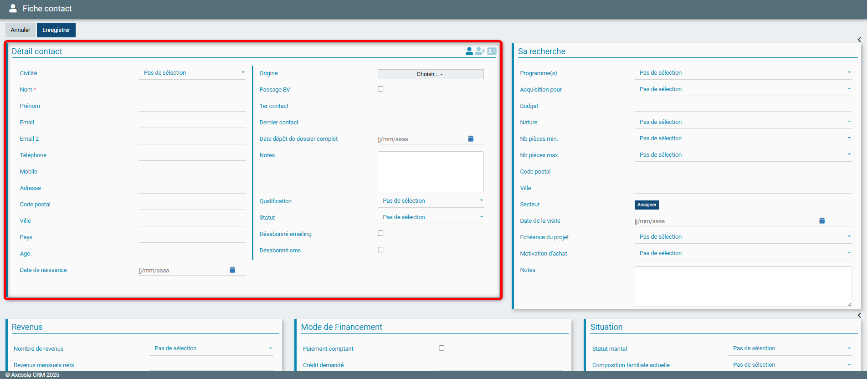Viewport: 868px width, 379px height.
Task: Expand the Origine Choisir... dropdown
Action: pyautogui.click(x=430, y=74)
